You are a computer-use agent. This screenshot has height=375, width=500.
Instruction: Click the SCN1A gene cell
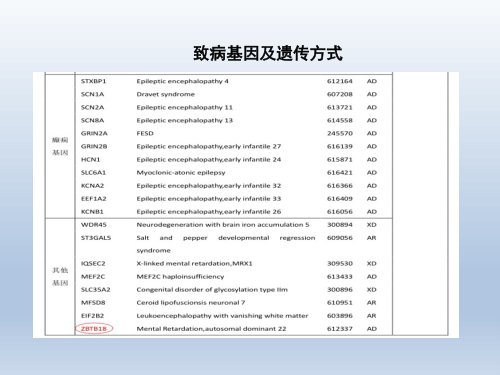[x=92, y=94]
